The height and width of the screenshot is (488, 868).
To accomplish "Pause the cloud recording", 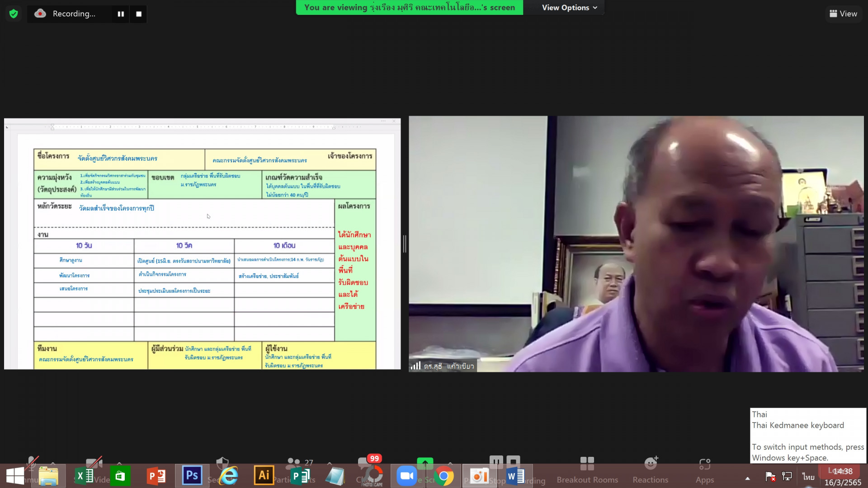I will [x=121, y=14].
